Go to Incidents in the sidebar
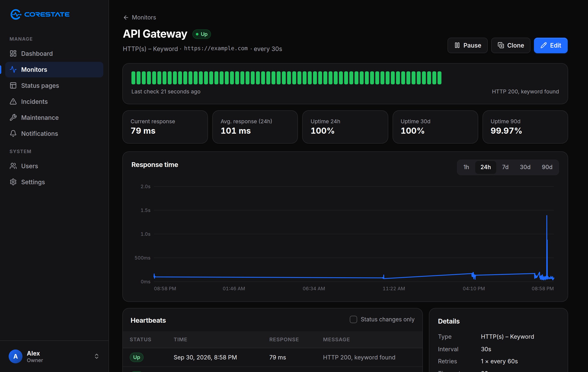Screen dimensions: 588x372 (x=54, y=102)
